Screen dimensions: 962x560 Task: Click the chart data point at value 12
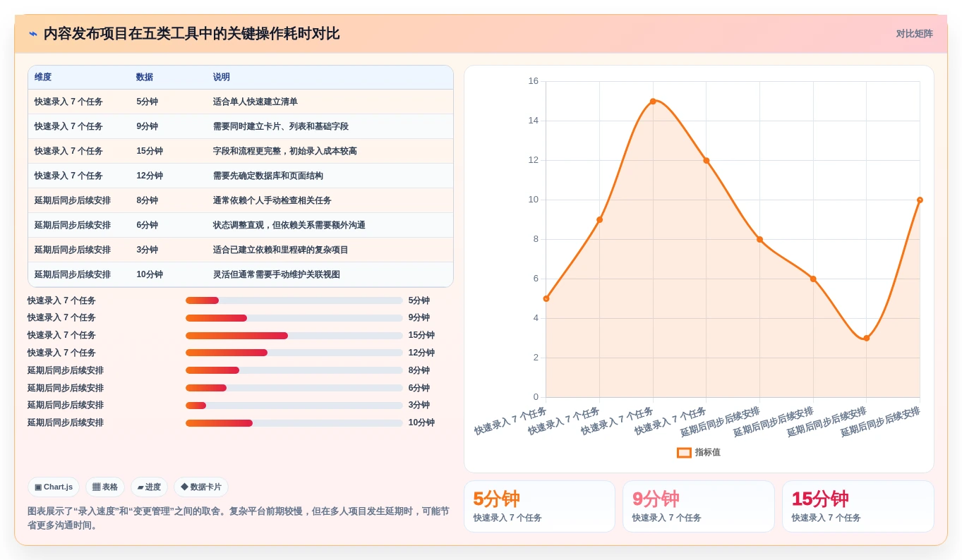pos(707,161)
